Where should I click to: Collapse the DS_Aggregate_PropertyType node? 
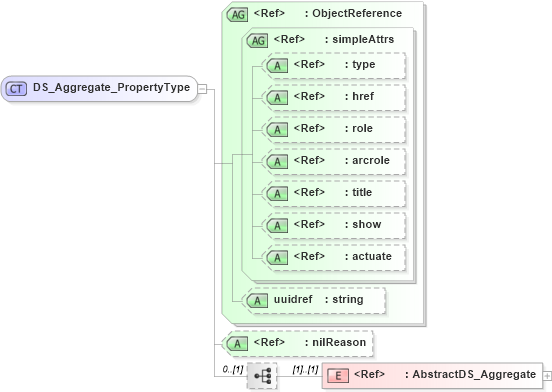click(202, 89)
